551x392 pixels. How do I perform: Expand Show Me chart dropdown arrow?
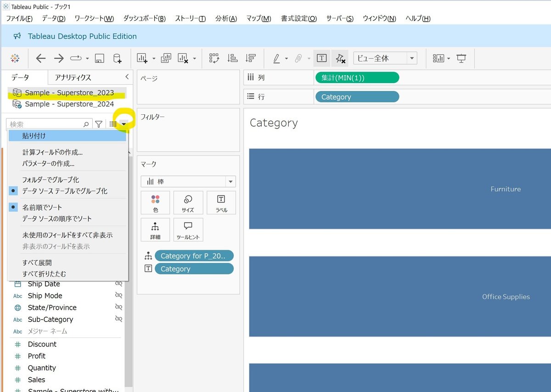point(449,58)
